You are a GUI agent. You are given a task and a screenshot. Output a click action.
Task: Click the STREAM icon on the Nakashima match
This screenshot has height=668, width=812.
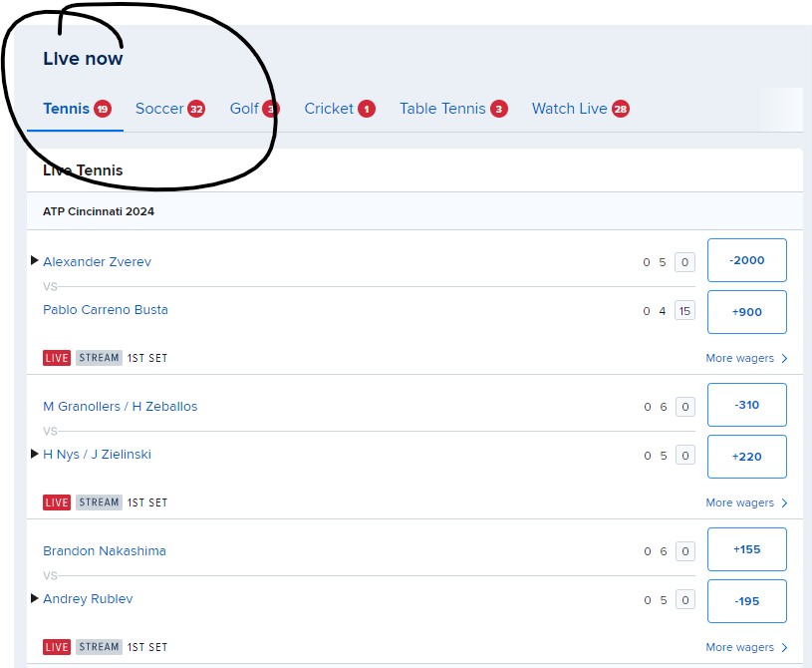click(98, 646)
